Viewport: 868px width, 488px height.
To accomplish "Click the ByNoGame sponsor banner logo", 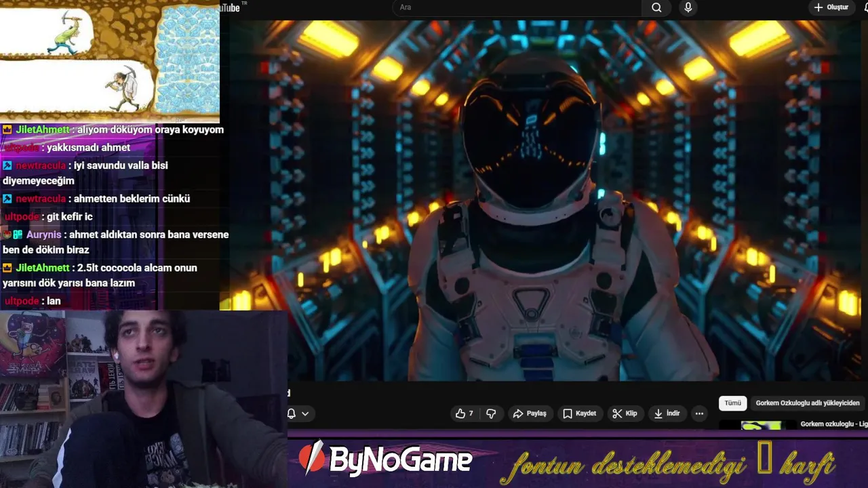I will (384, 460).
